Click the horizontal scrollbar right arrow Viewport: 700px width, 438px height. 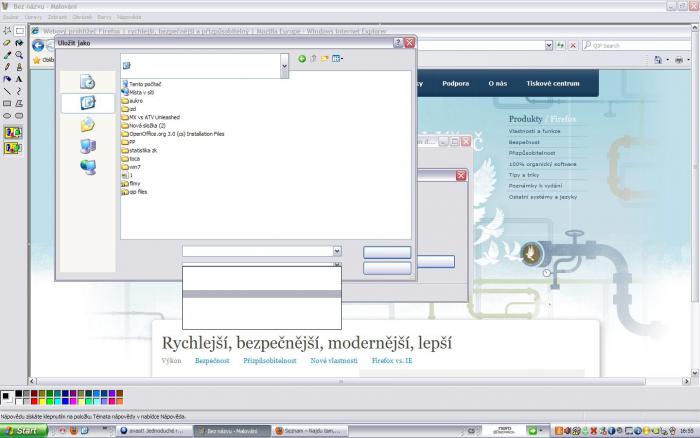point(687,381)
